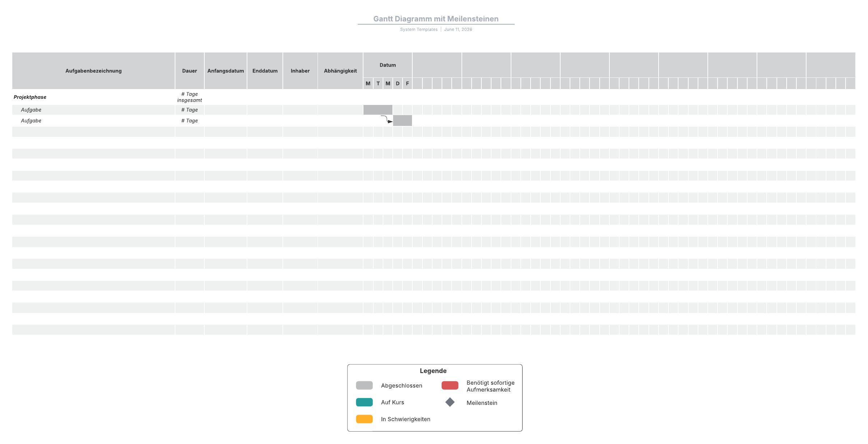The height and width of the screenshot is (444, 868).
Task: Select the Projektphase row label
Action: click(30, 97)
